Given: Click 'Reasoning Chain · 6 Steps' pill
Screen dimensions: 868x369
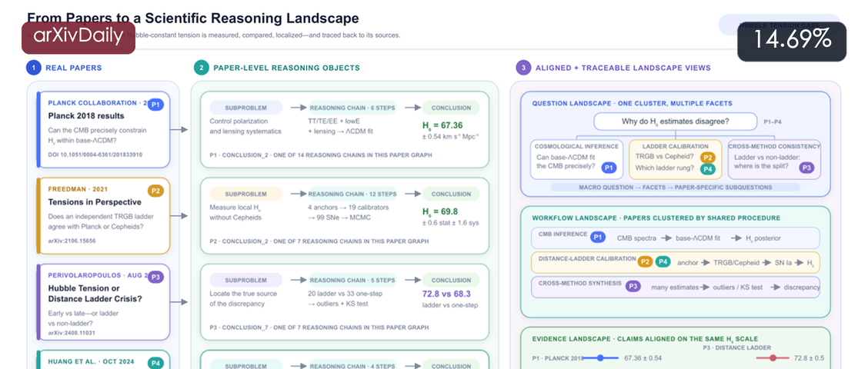Looking at the screenshot, I should point(352,108).
